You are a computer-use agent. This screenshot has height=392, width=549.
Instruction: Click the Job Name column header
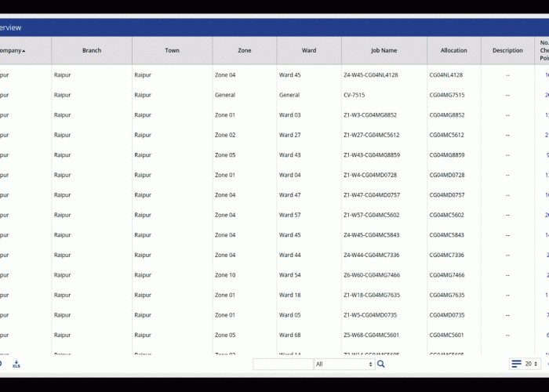point(384,51)
